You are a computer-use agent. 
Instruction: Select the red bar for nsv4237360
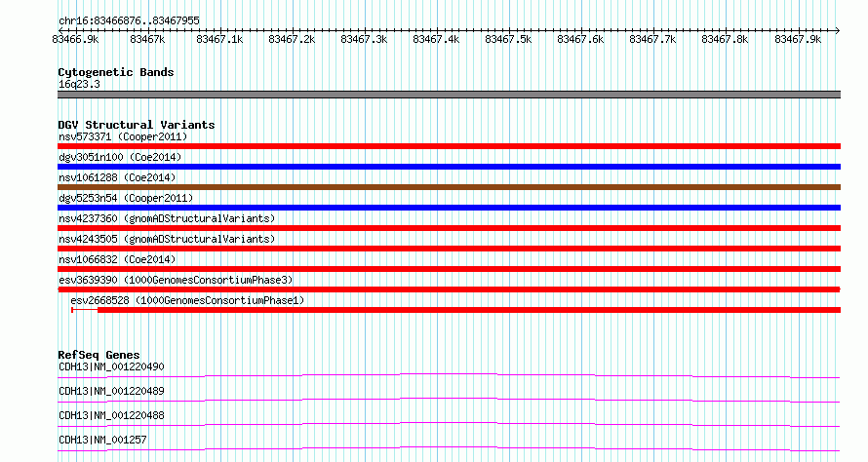tap(449, 228)
